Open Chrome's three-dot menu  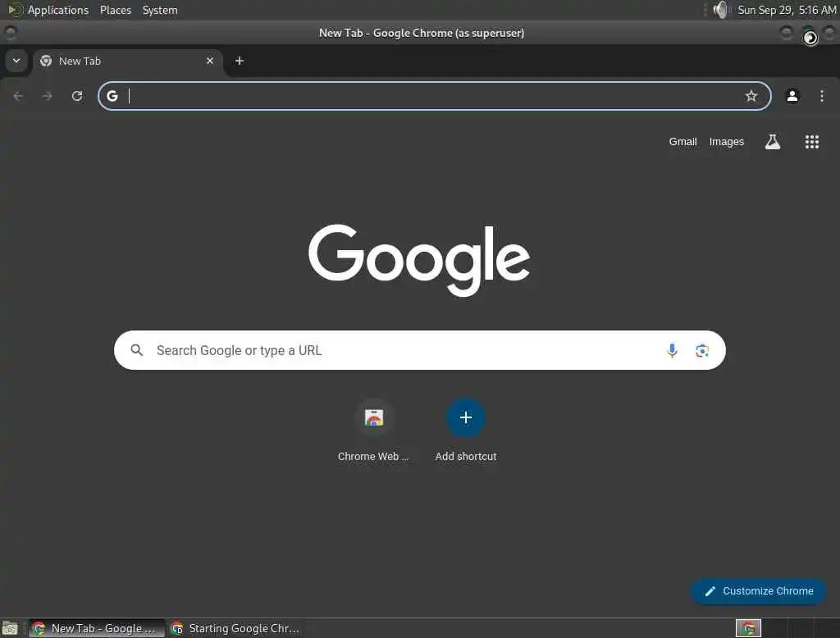(x=822, y=96)
